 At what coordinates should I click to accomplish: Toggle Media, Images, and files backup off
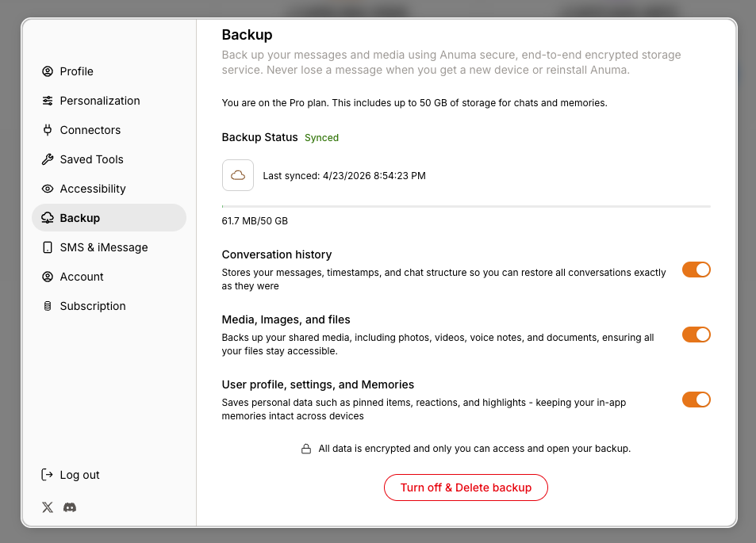[696, 335]
